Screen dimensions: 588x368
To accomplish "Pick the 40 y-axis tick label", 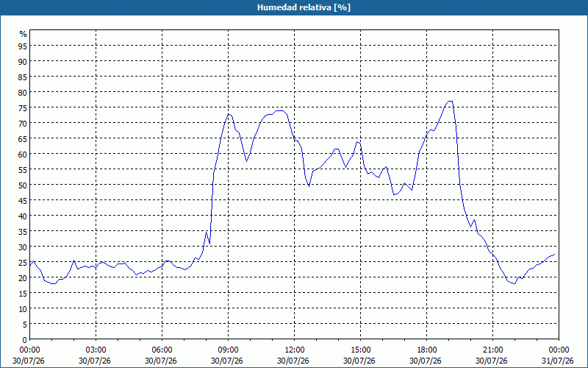I will coord(23,216).
